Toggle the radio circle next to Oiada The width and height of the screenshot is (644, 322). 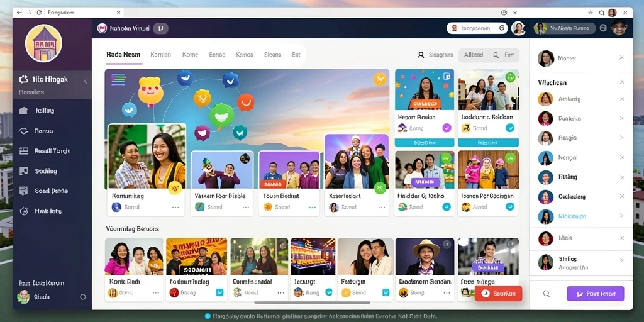pyautogui.click(x=82, y=297)
